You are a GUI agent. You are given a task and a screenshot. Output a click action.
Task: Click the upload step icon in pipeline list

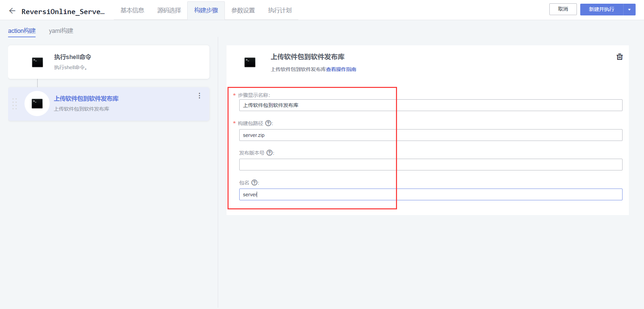pyautogui.click(x=37, y=104)
